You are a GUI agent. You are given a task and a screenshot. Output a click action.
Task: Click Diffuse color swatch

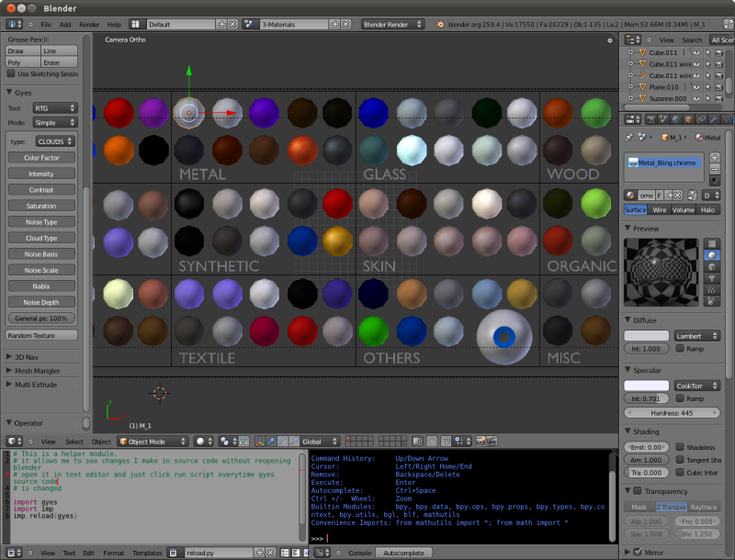pyautogui.click(x=646, y=336)
